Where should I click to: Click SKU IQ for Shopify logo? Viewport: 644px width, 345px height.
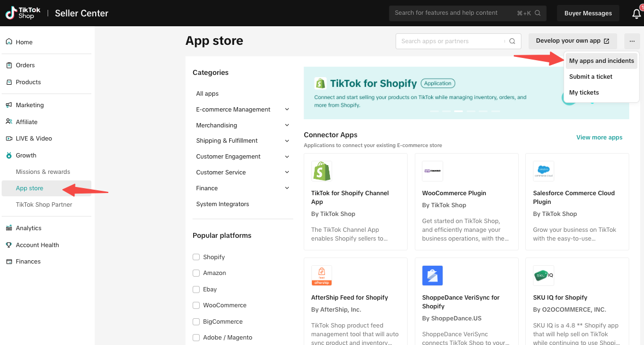(543, 275)
